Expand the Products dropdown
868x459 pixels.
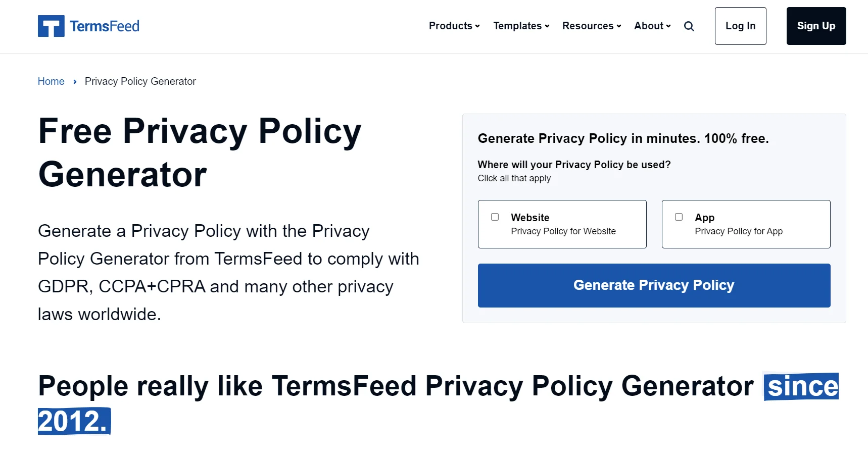click(453, 26)
